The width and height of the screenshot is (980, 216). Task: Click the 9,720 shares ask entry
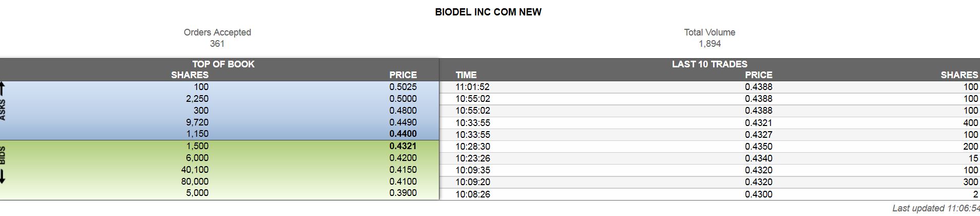point(197,122)
